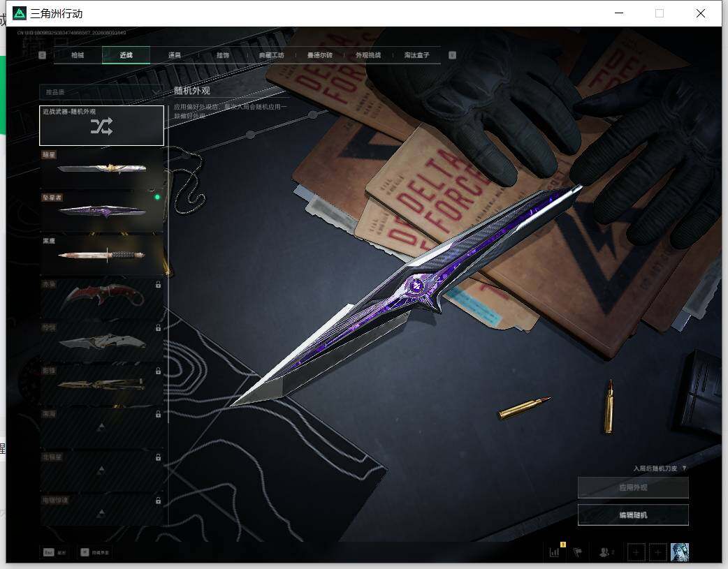Viewport: 728px width, 569px height.
Task: Select the locked 电锯惊魂 skin slot
Action: point(102,510)
